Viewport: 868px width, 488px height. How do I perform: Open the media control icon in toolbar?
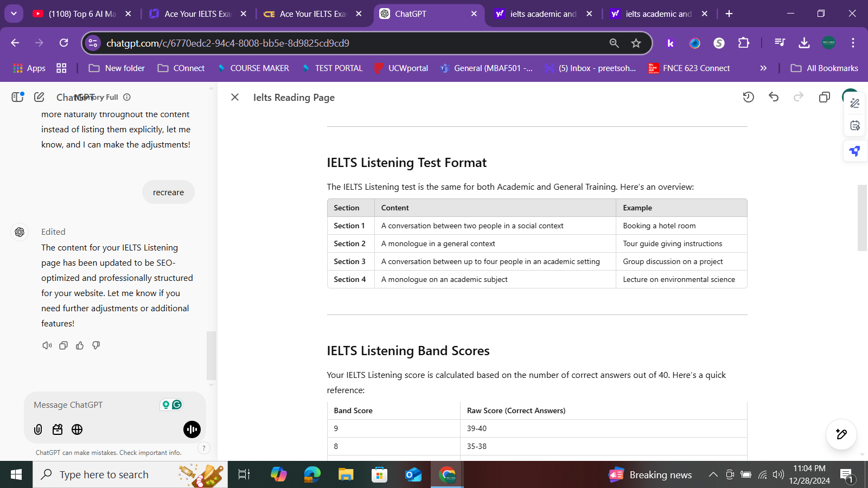[780, 43]
